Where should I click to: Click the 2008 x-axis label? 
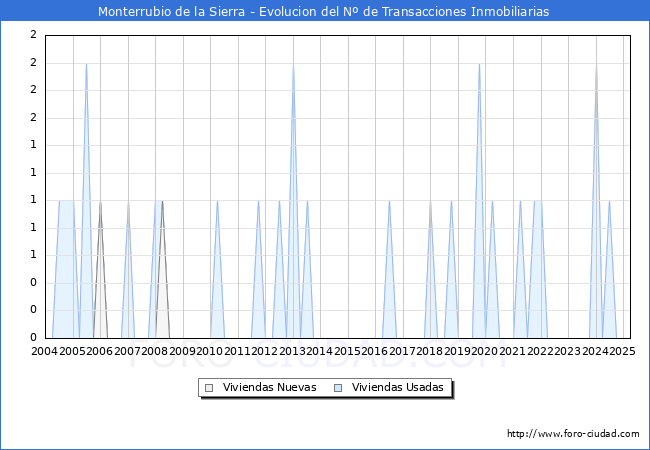[155, 351]
